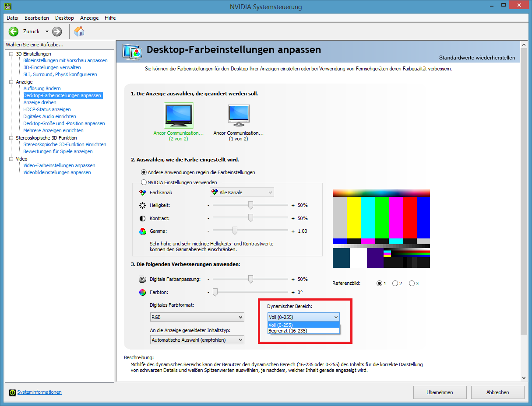
Task: Click the forward arrow navigation icon
Action: point(57,31)
